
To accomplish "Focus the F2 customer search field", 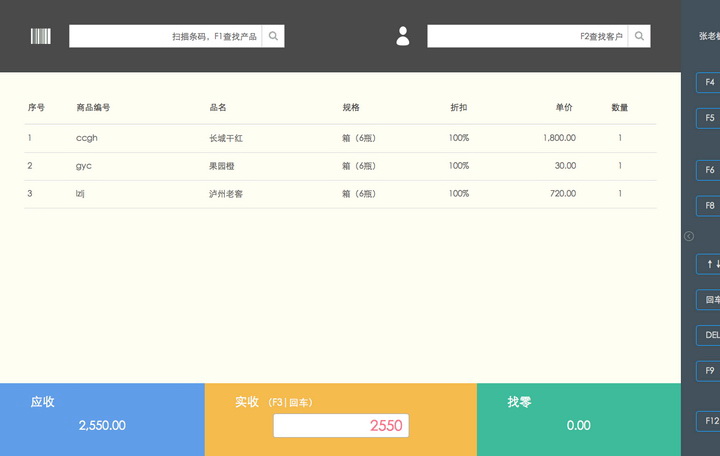I will (528, 36).
